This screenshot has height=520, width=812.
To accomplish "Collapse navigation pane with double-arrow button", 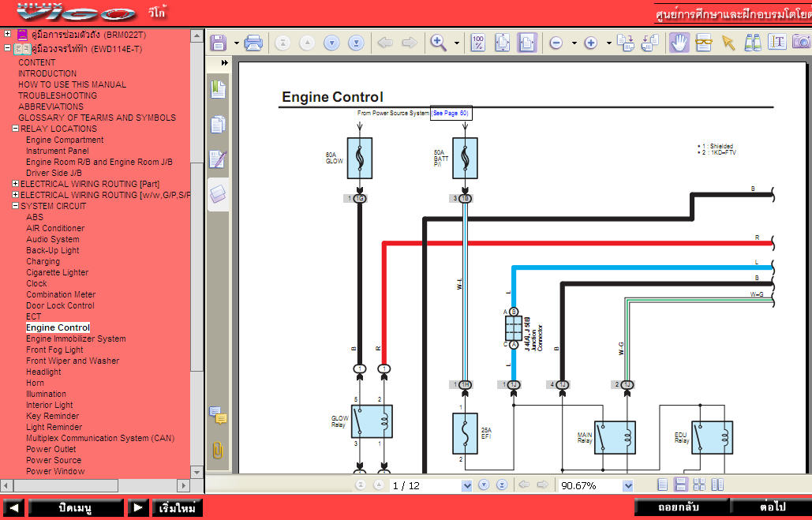I will pos(224,62).
